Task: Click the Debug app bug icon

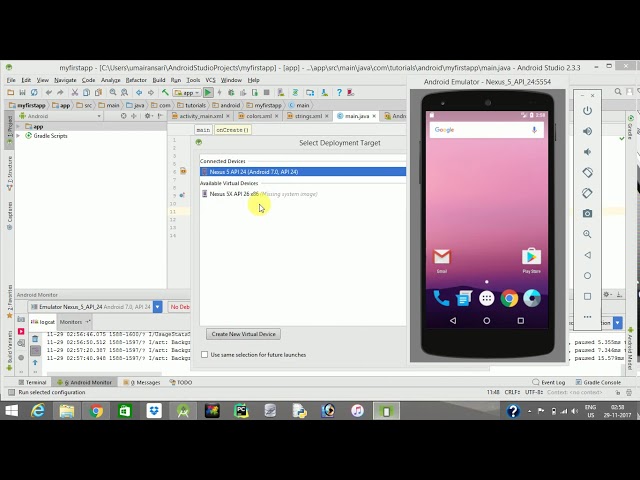Action: [x=231, y=93]
